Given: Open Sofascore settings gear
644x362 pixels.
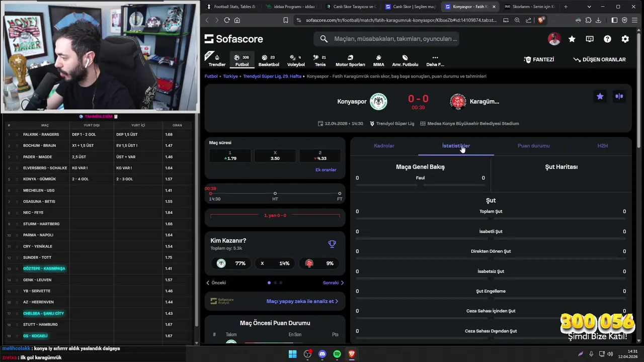Looking at the screenshot, I should click(x=625, y=39).
